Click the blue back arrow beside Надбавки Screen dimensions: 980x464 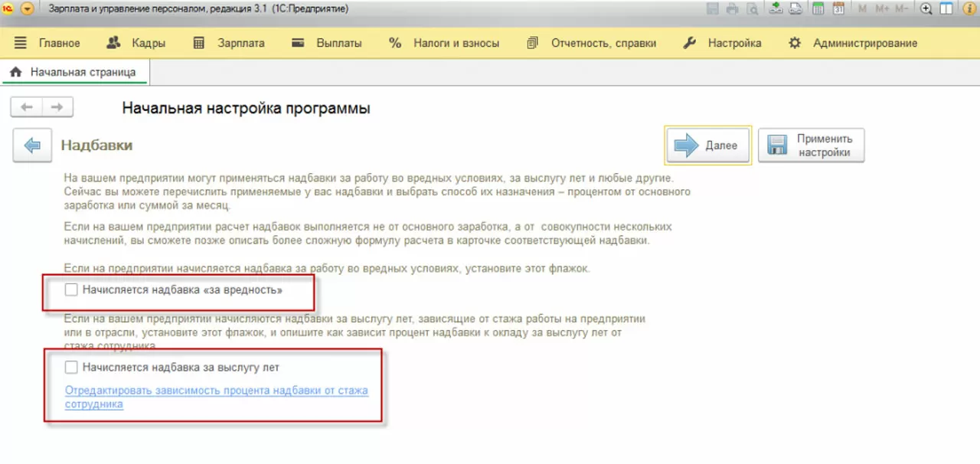coord(31,145)
